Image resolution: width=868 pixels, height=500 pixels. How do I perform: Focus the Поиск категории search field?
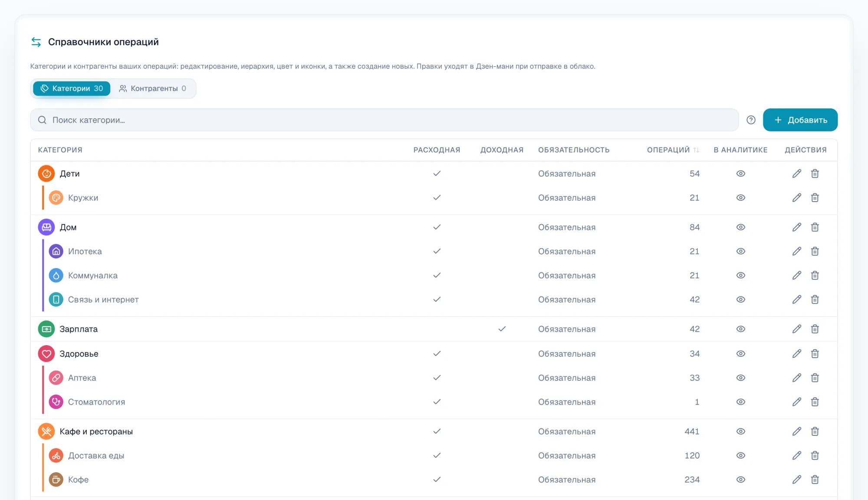(x=384, y=120)
